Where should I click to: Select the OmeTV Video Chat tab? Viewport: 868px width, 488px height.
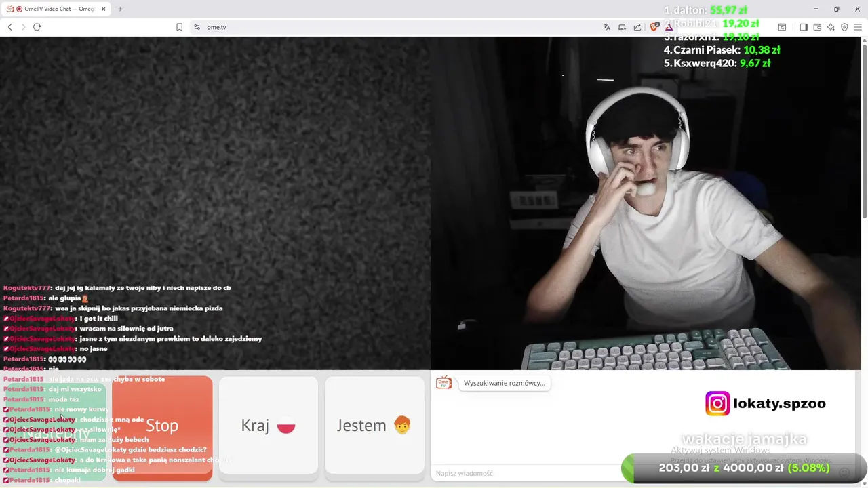coord(56,9)
